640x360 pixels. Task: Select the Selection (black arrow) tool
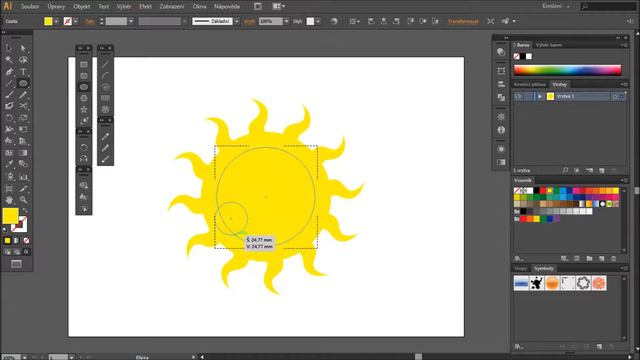click(x=9, y=48)
